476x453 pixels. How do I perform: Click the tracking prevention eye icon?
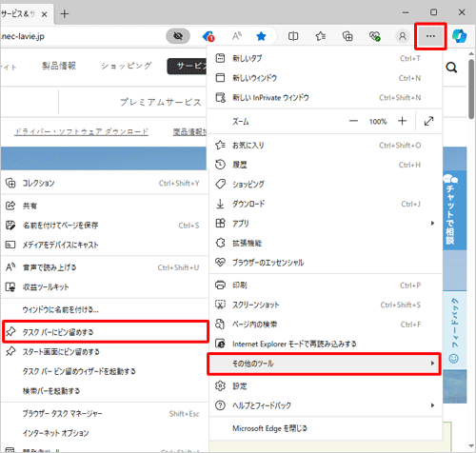(178, 36)
